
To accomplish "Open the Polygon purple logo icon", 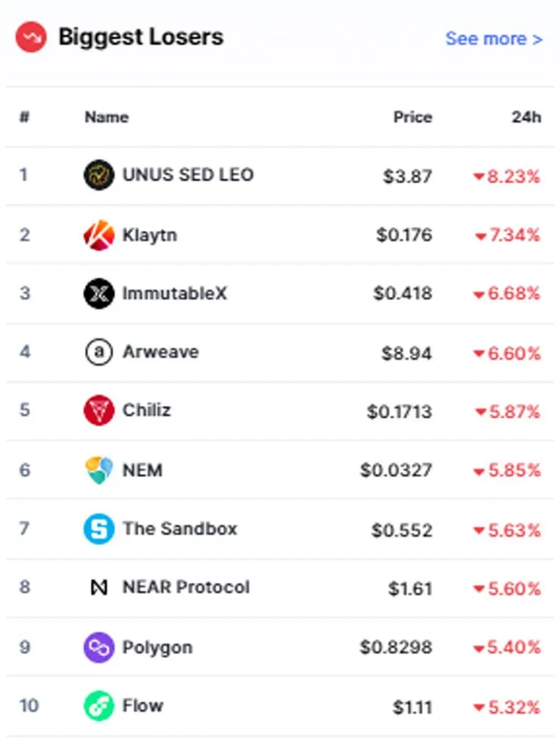I will click(99, 647).
